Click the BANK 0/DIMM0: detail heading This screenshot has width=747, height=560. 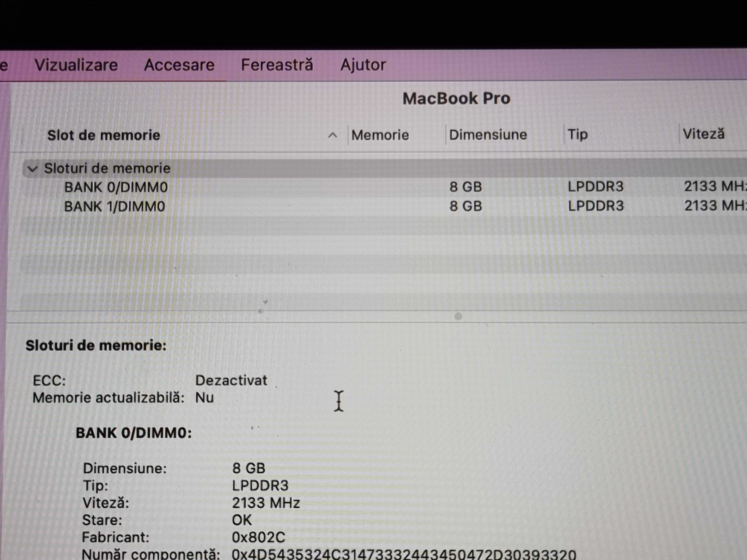(x=134, y=433)
